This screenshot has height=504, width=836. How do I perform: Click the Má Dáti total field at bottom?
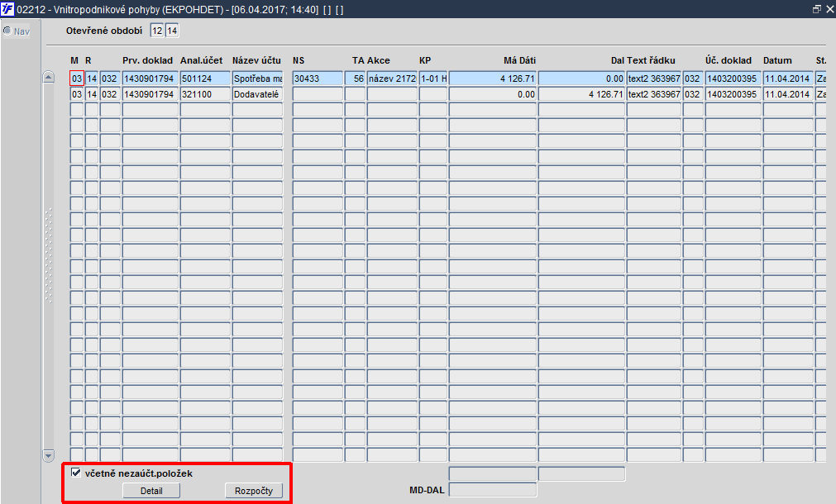pos(493,473)
